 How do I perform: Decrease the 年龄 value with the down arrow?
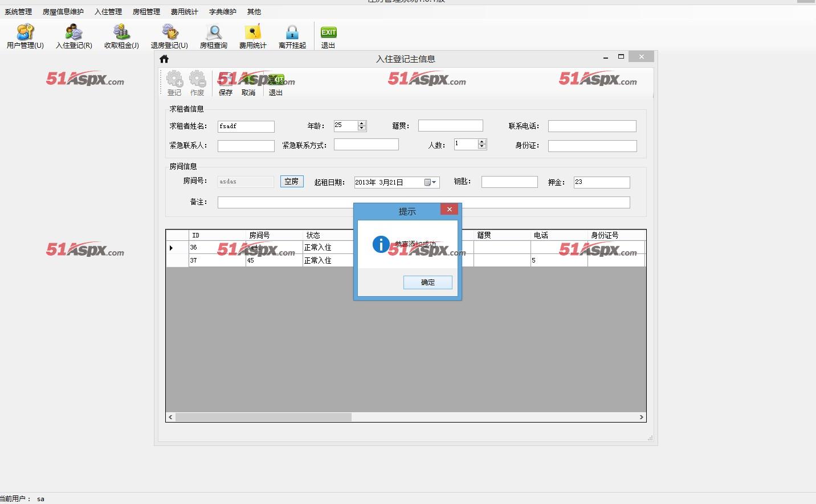[x=362, y=128]
